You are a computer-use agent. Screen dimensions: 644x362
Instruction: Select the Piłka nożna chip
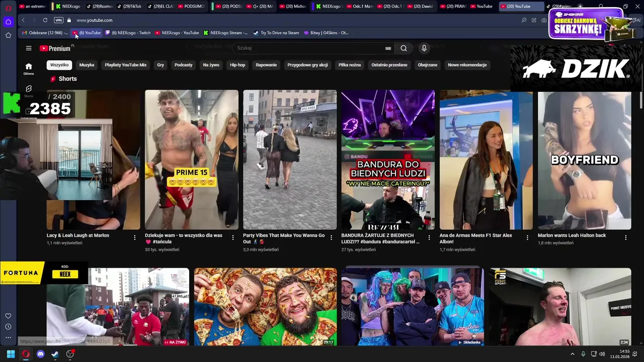click(x=350, y=65)
